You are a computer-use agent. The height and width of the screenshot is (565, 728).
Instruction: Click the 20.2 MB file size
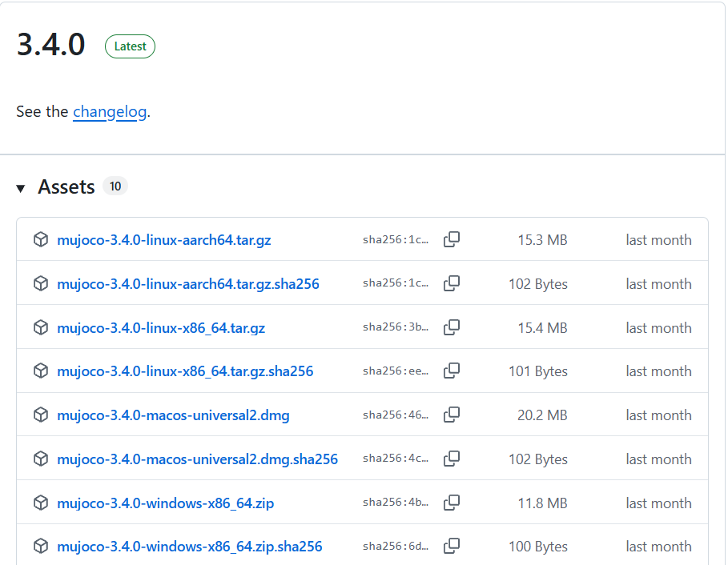coord(542,415)
